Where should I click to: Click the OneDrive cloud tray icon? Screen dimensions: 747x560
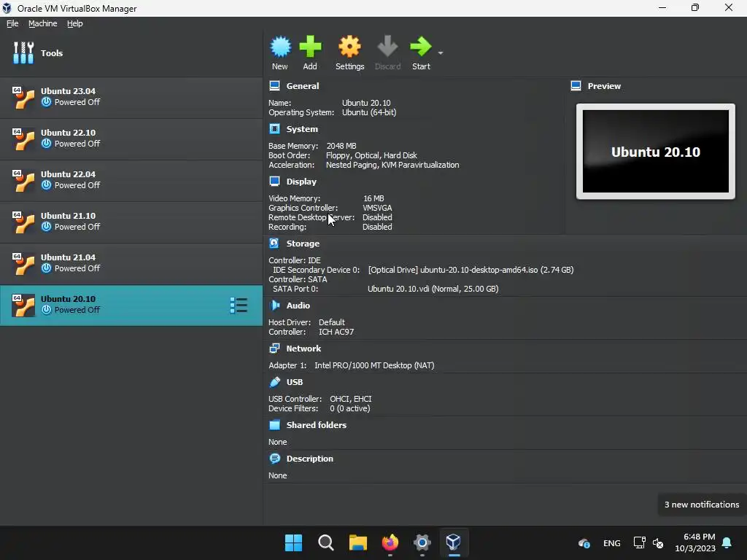pos(584,543)
